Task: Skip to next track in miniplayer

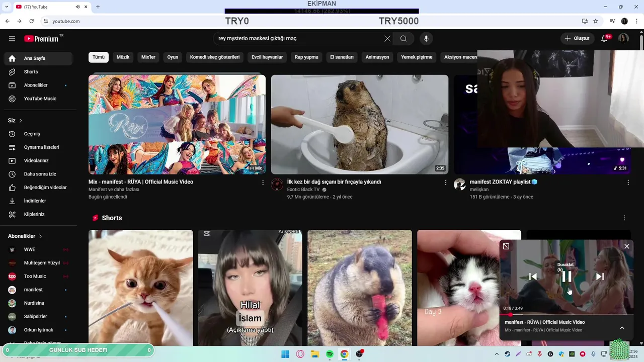Action: click(600, 277)
